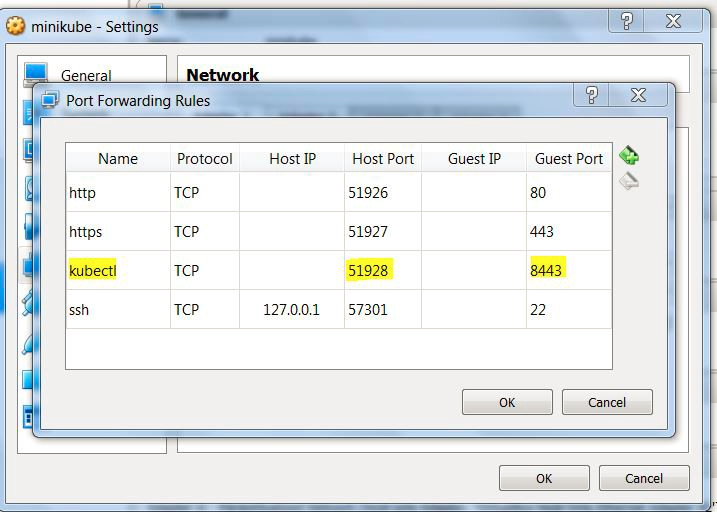Click host port 57301 cell
This screenshot has height=512, width=717.
pos(383,309)
